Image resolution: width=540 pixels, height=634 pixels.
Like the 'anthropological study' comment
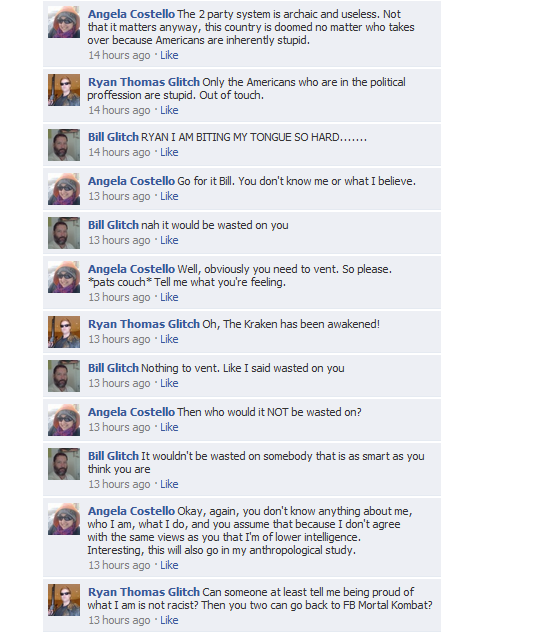click(169, 565)
